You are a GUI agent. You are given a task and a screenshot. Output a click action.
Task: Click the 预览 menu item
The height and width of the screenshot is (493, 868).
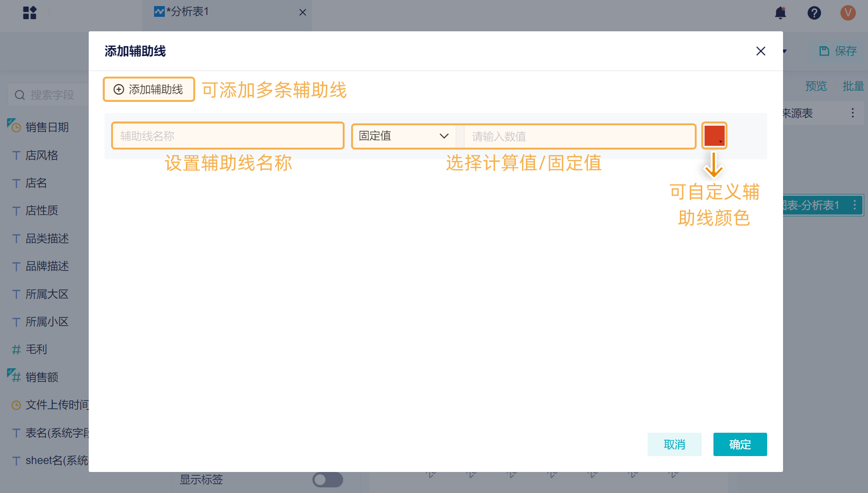point(816,86)
